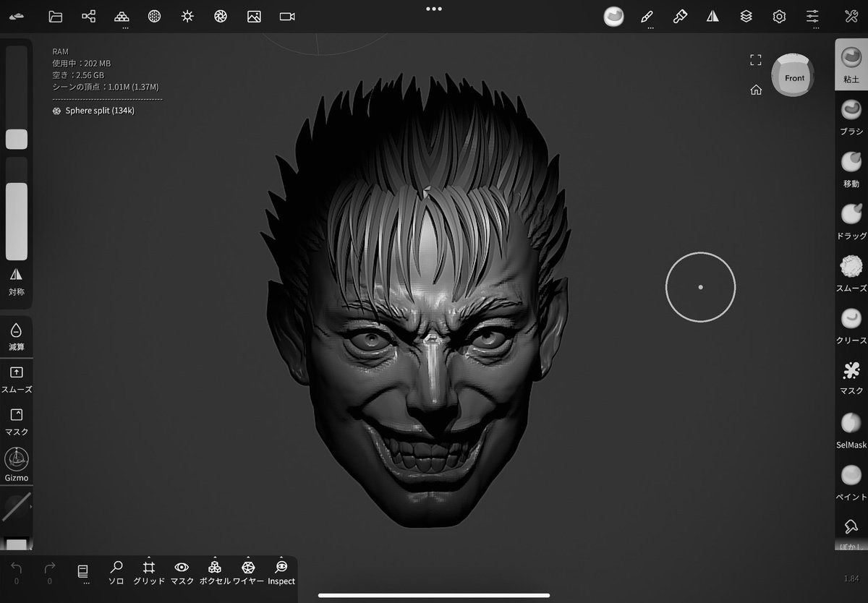Open the Material sphere menu

point(154,16)
